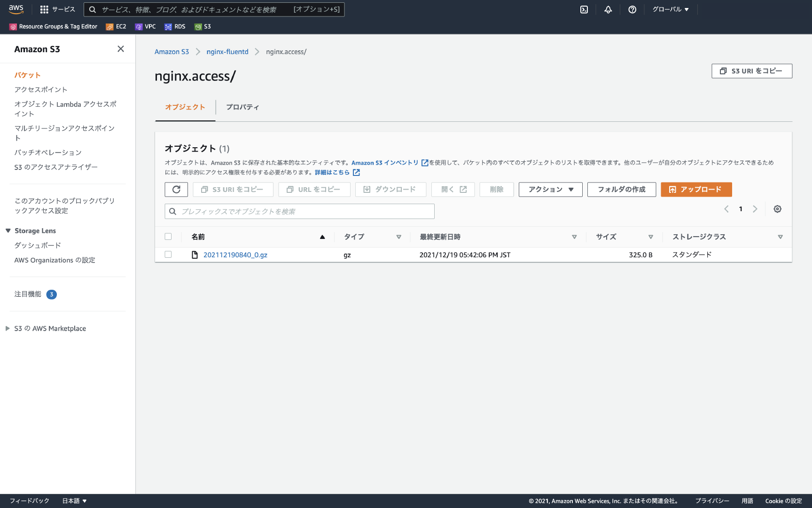This screenshot has height=508, width=812.
Task: Open the 詳細はこちら link
Action: click(332, 173)
